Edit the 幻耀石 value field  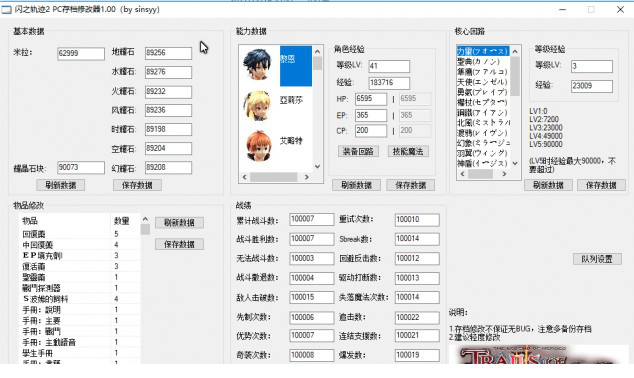click(x=168, y=167)
